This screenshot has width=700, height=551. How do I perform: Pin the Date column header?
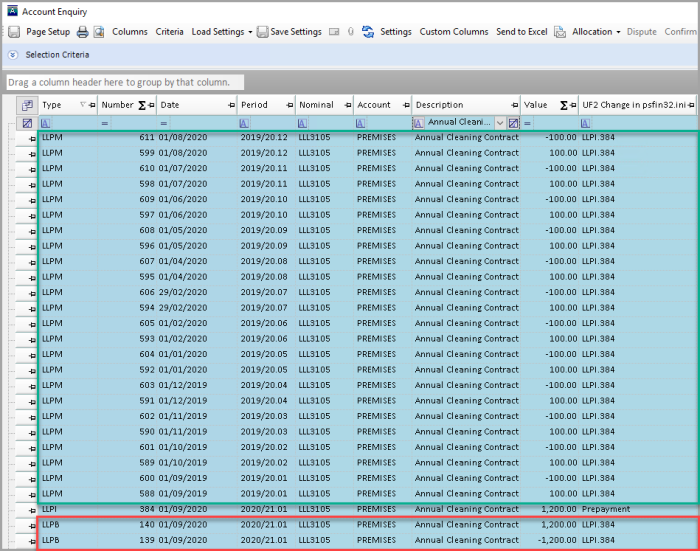(x=231, y=105)
